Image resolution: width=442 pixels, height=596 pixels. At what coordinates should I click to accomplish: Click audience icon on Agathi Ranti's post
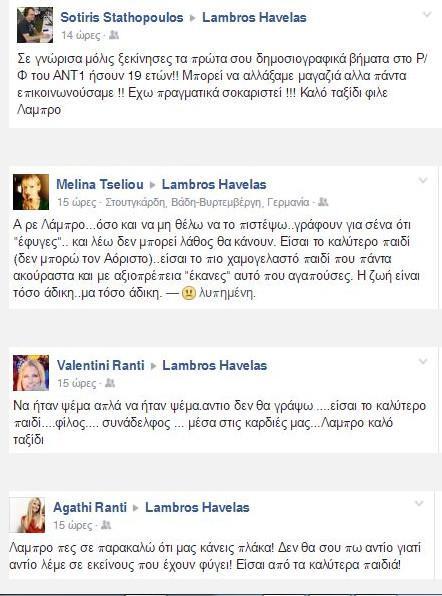(x=106, y=525)
